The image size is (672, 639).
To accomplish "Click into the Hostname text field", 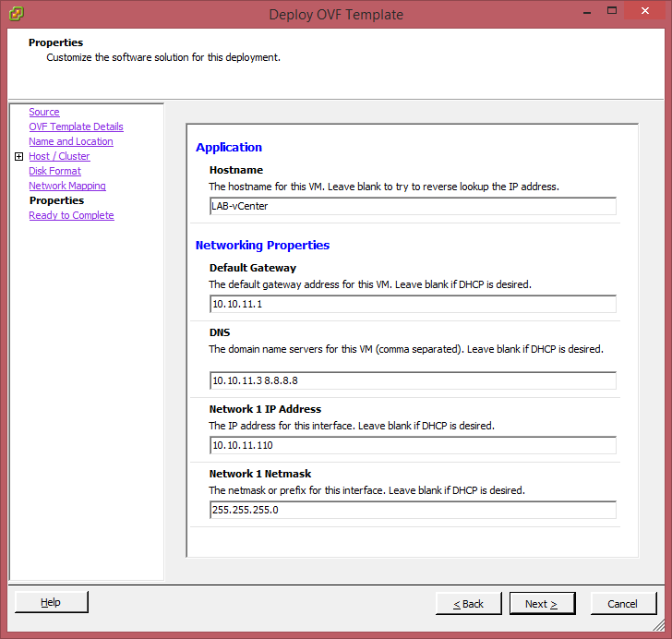I will 412,207.
